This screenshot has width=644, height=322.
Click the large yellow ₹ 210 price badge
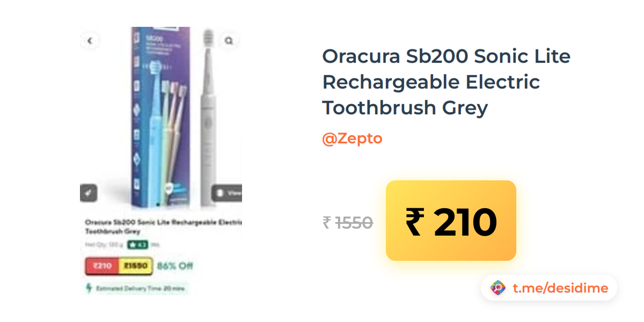click(x=451, y=221)
